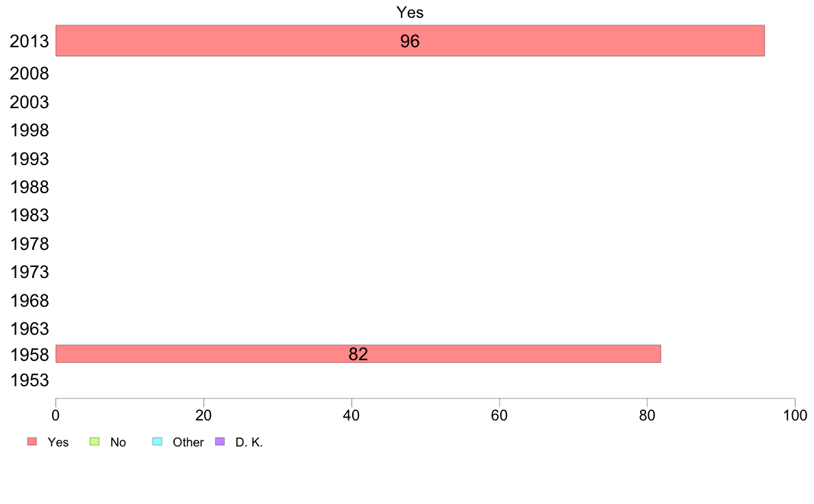Click the Yes chart title
The height and width of the screenshot is (504, 814).
point(410,12)
